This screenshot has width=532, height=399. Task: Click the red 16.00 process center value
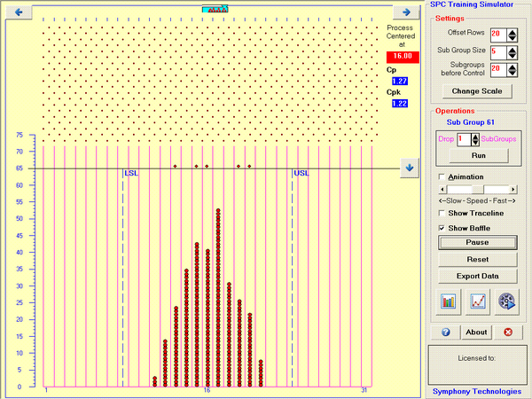tap(403, 57)
